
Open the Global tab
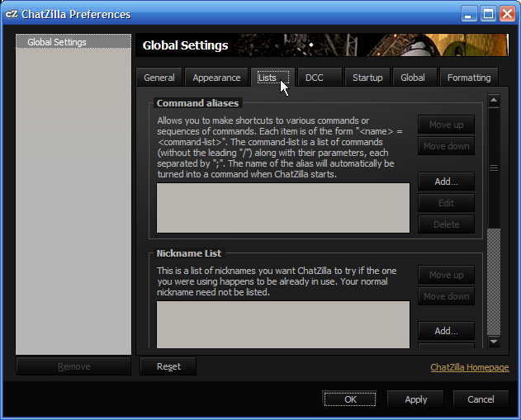point(414,78)
